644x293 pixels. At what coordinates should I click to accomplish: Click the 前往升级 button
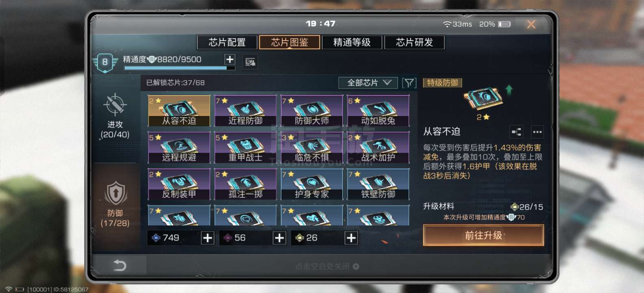(483, 235)
